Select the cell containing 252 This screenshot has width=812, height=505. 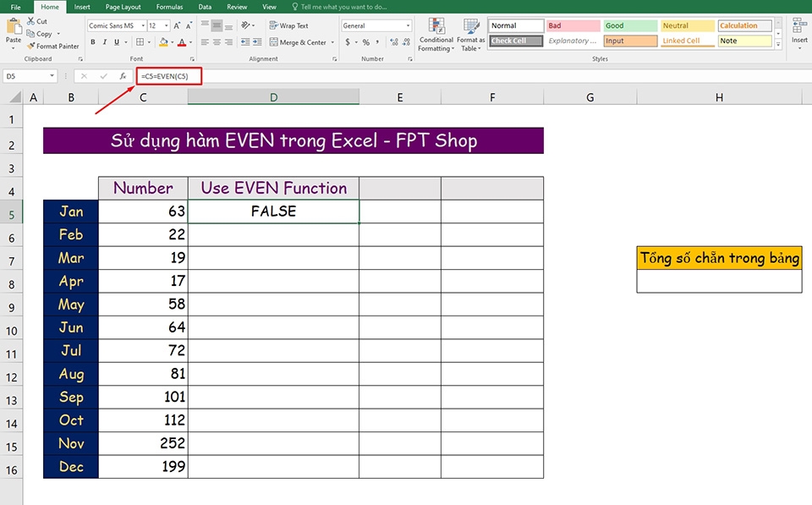(143, 443)
